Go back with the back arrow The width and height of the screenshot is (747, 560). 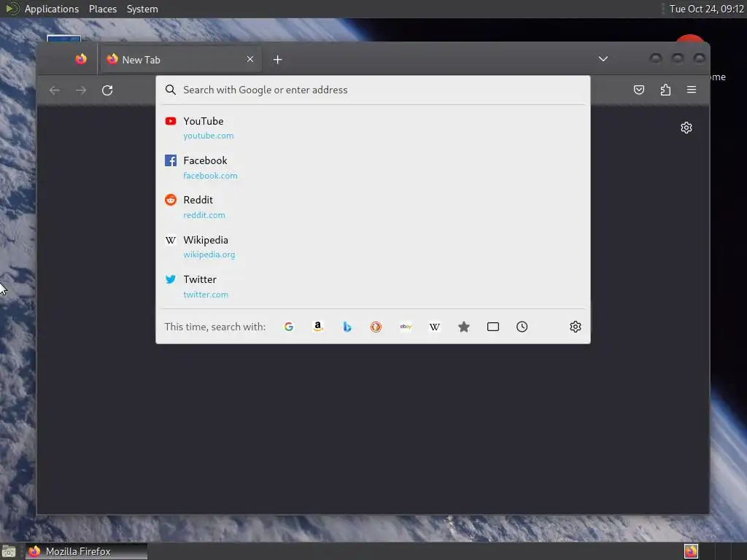(54, 90)
